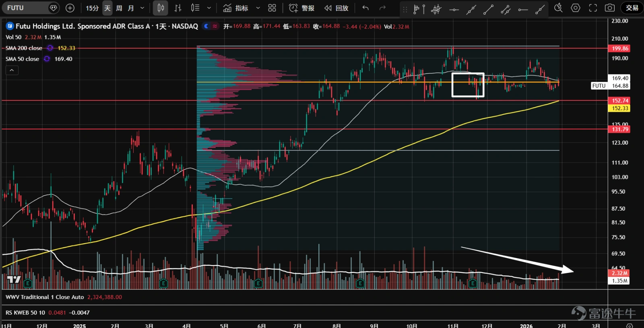The height and width of the screenshot is (328, 644).
Task: Select the horizontal line tool
Action: tap(454, 9)
